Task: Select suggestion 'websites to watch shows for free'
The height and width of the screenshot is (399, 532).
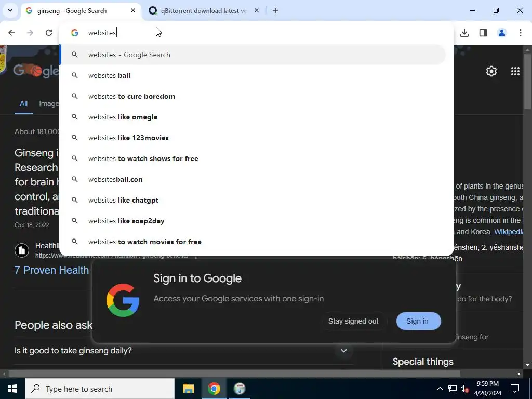Action: [253, 158]
